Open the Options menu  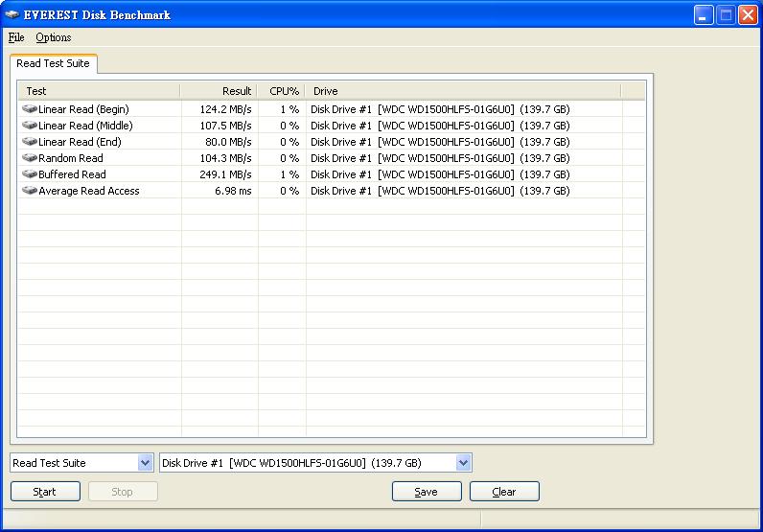pos(54,37)
